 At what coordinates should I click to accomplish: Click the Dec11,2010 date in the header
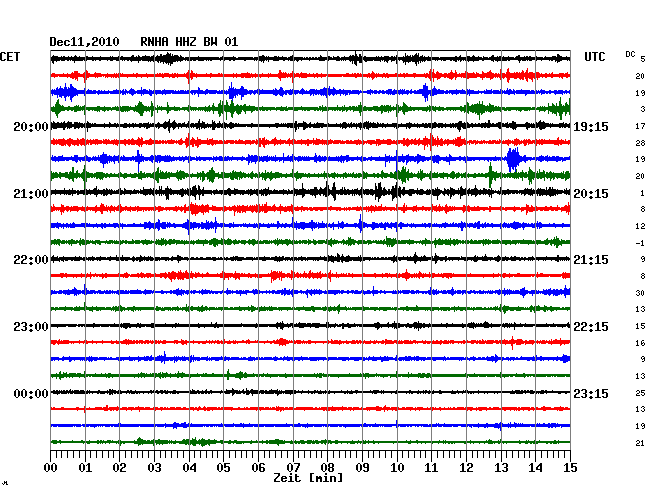pos(84,42)
